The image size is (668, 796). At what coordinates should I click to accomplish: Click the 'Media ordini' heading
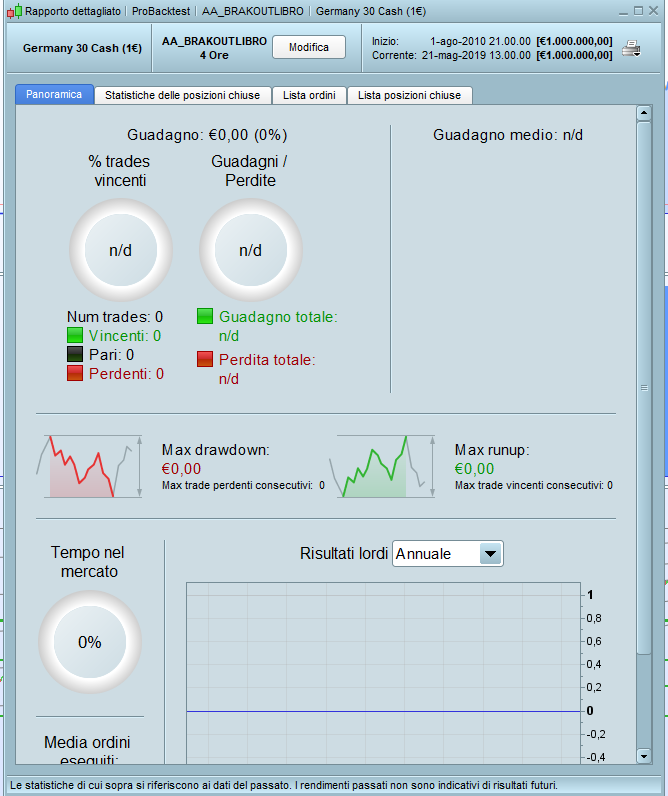pyautogui.click(x=87, y=742)
